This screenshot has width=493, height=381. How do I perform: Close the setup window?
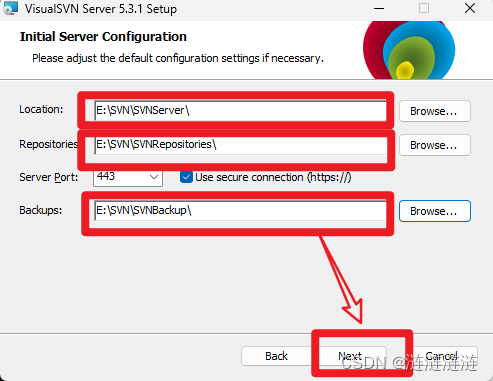click(470, 8)
